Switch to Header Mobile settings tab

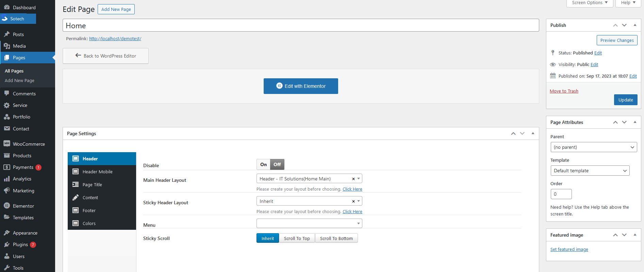[x=97, y=172]
